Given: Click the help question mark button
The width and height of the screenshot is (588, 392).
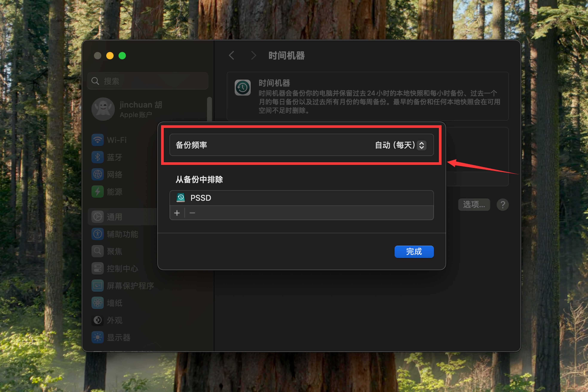Looking at the screenshot, I should pyautogui.click(x=503, y=205).
